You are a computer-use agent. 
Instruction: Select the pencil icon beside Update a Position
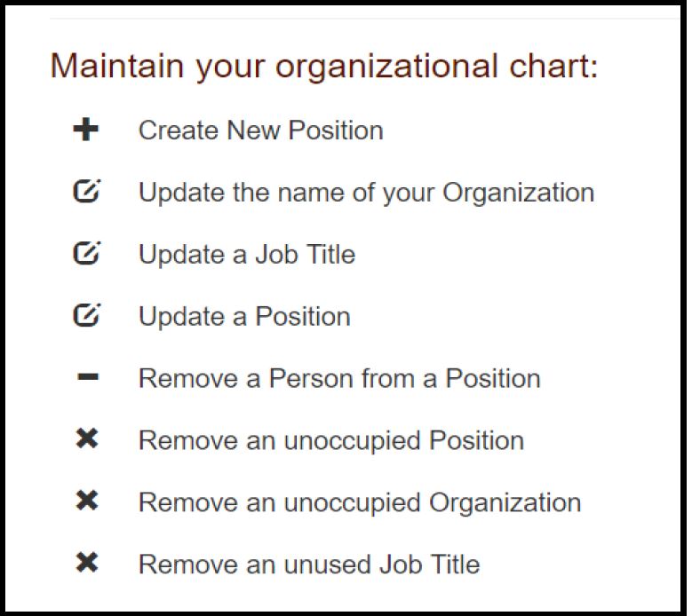coord(86,315)
